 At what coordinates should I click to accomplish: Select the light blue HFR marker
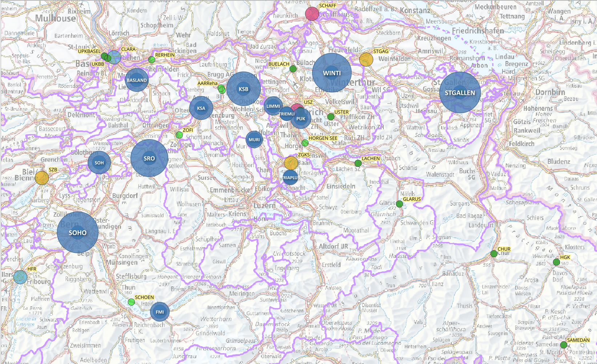[20, 277]
